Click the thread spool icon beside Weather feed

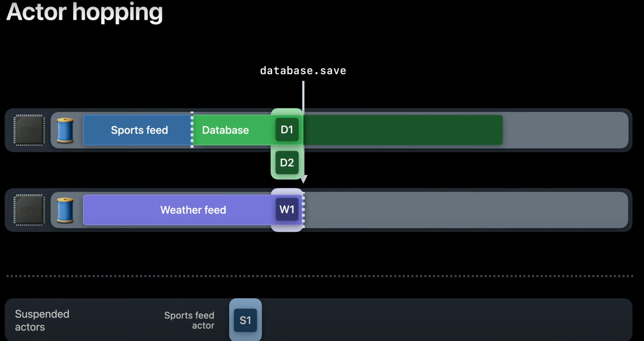point(65,210)
